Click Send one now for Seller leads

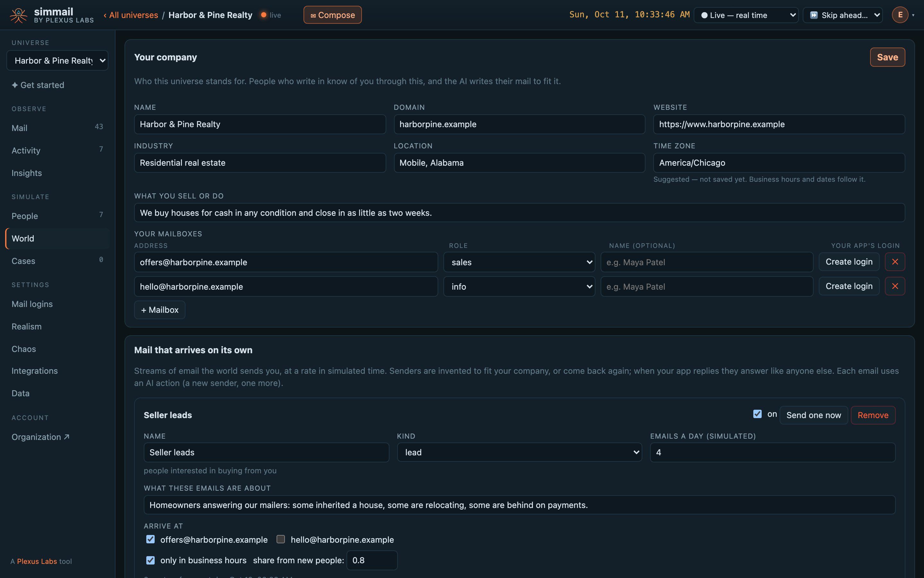[x=813, y=415]
